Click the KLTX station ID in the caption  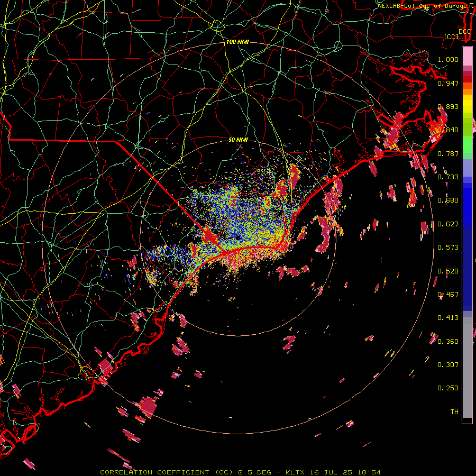pyautogui.click(x=296, y=472)
